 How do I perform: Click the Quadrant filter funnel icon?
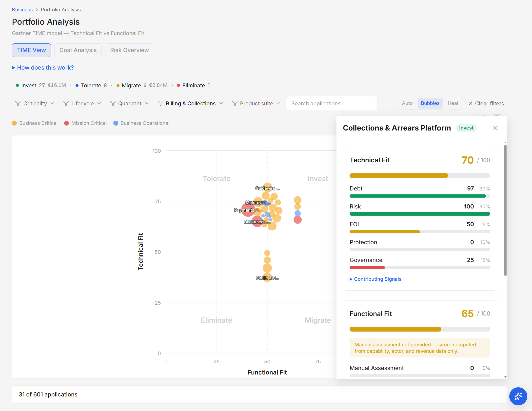(x=113, y=103)
